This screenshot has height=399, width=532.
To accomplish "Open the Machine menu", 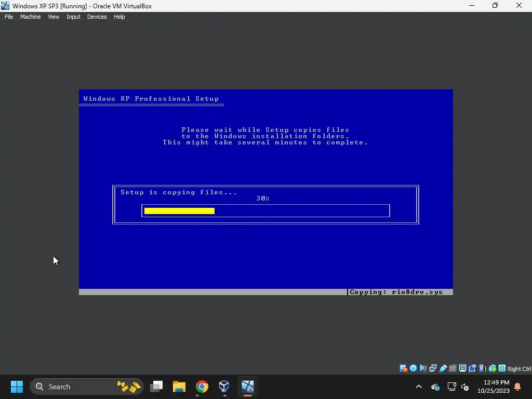I will click(31, 17).
